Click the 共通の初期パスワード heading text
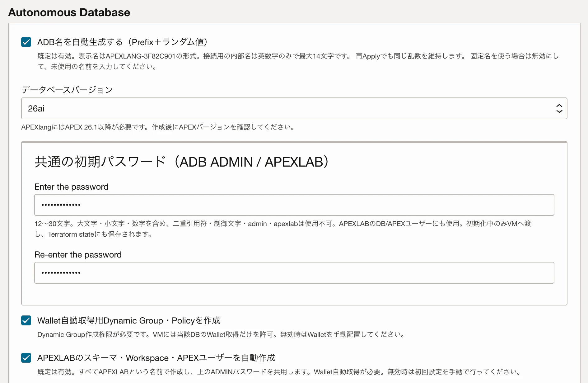588x383 pixels. pyautogui.click(x=182, y=162)
